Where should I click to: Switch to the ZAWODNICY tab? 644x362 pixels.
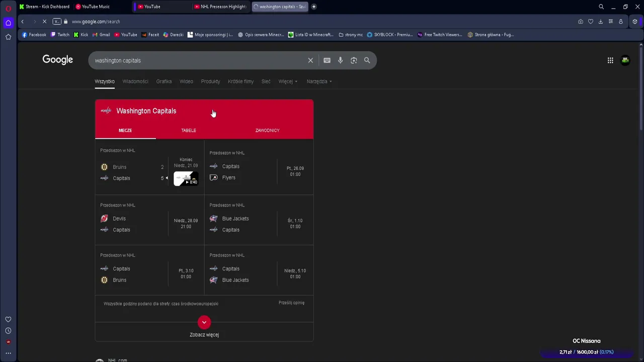267,130
